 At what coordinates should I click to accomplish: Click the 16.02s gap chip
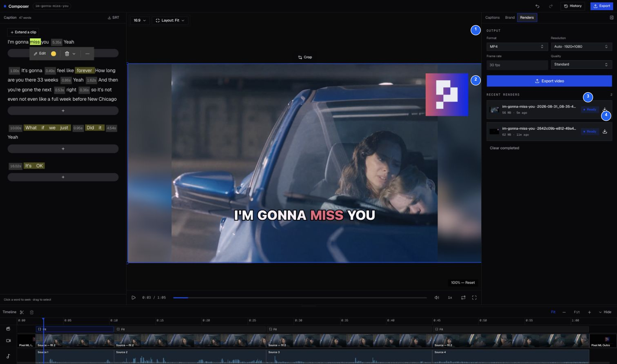(x=15, y=166)
